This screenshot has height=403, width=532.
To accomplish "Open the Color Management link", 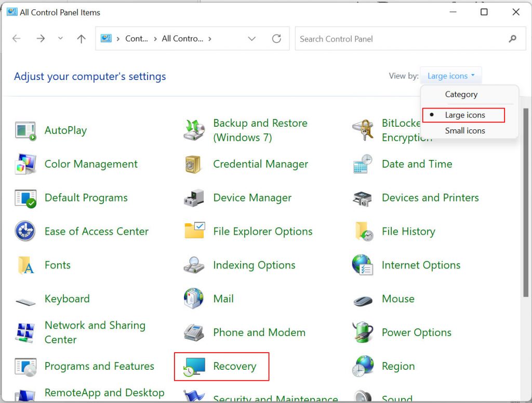I will (91, 164).
